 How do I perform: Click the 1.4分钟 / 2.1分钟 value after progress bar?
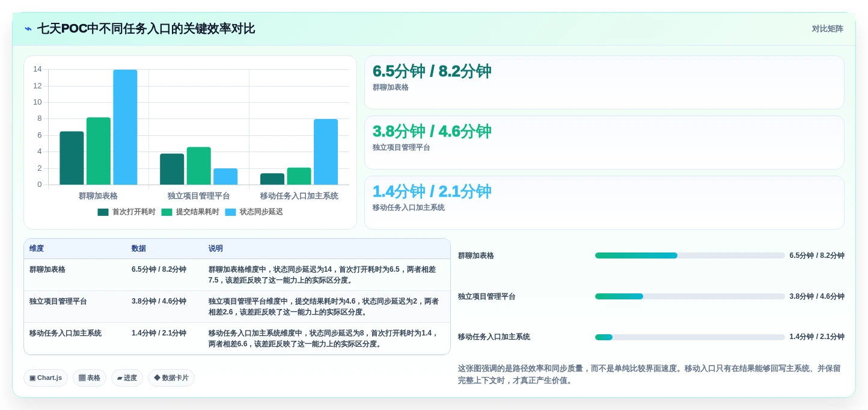pos(817,337)
